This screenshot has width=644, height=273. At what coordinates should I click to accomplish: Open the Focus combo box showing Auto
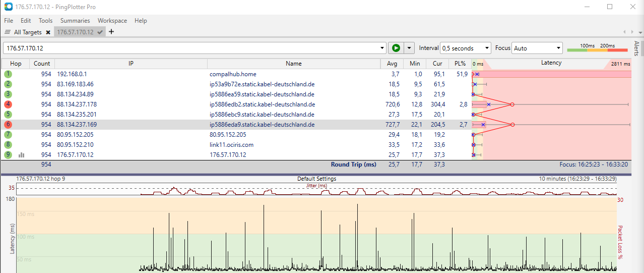537,48
